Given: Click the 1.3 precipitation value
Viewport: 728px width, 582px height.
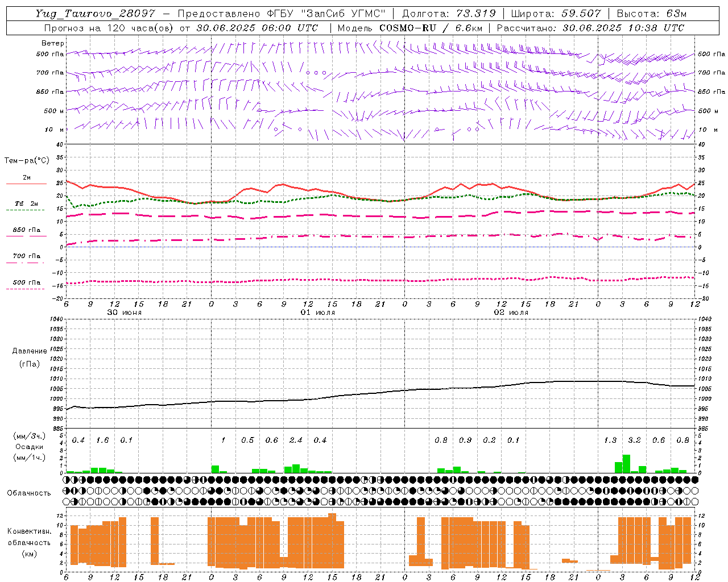Looking at the screenshot, I should 610,440.
